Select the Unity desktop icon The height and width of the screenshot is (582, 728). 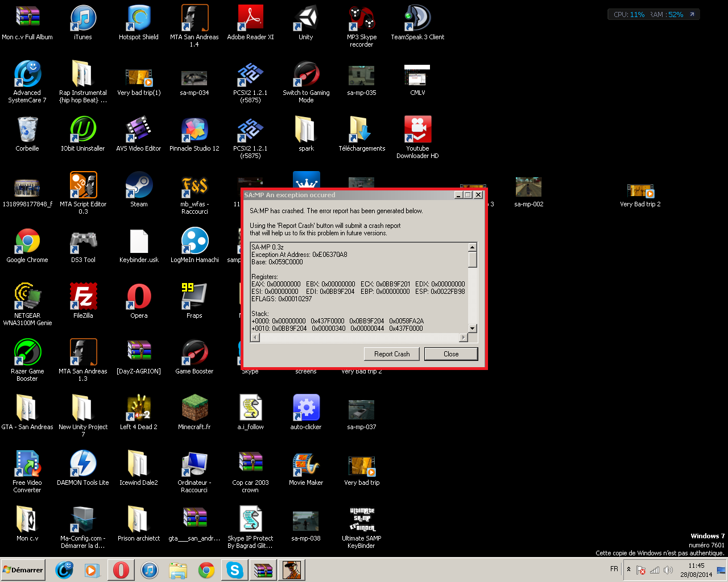(306, 23)
